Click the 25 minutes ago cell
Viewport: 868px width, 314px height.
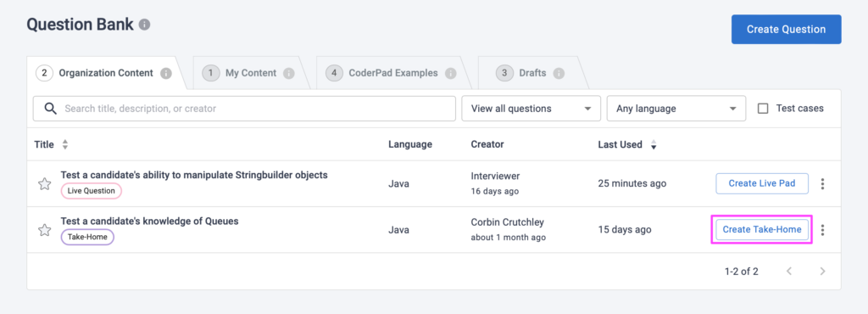coord(632,183)
